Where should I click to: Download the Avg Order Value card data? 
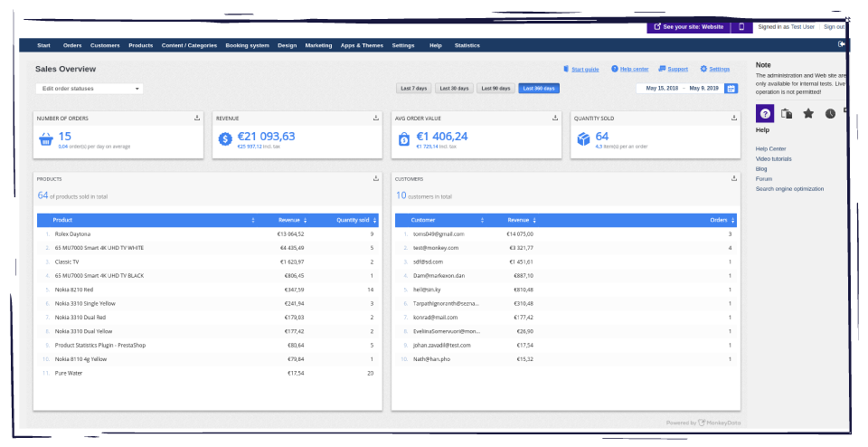[555, 118]
